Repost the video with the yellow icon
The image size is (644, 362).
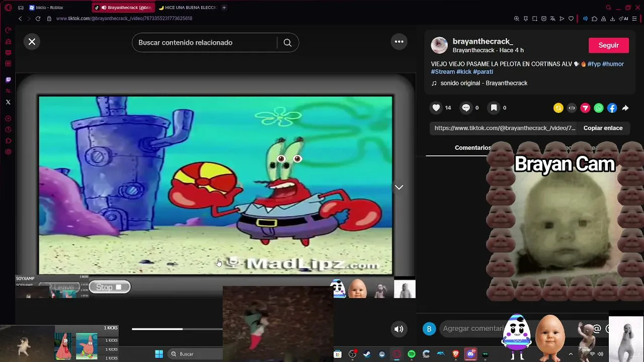click(x=558, y=108)
